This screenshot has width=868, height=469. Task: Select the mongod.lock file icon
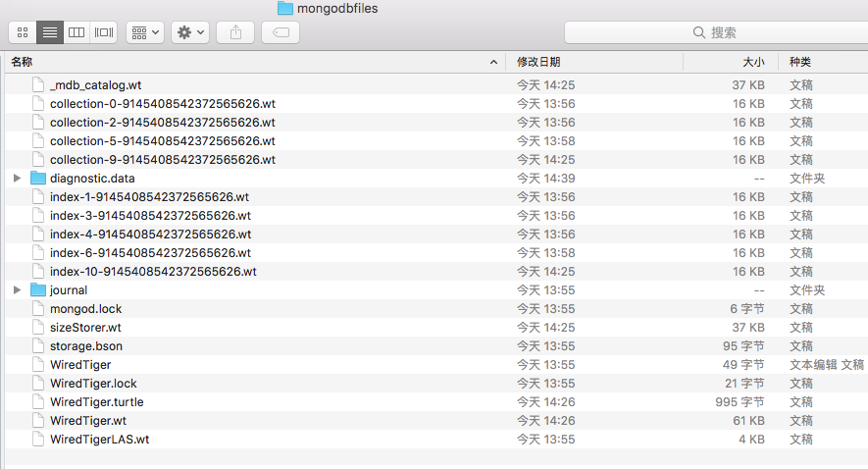tap(38, 309)
